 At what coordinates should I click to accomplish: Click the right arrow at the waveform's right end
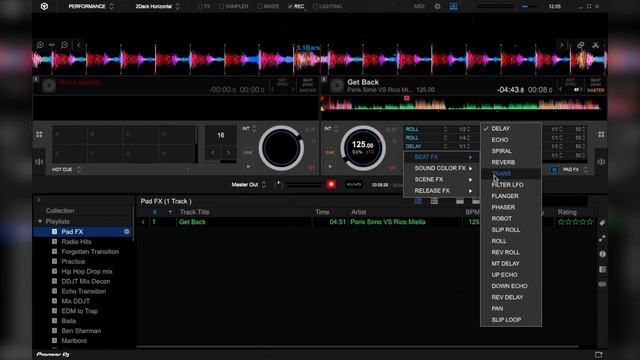(562, 45)
